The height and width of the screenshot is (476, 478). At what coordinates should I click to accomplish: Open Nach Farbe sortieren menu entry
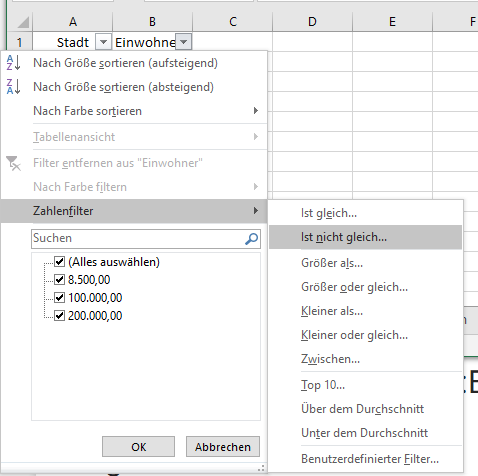click(x=134, y=111)
